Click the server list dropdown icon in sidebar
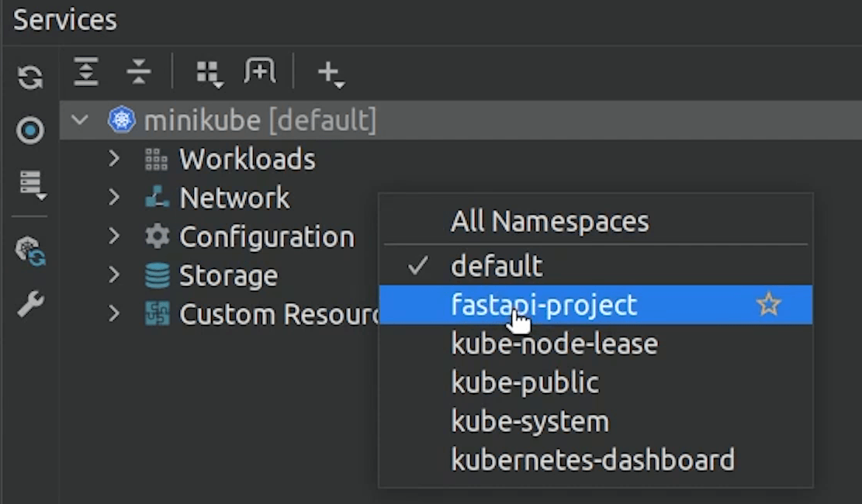Screen dimensions: 862x504 (x=32, y=184)
